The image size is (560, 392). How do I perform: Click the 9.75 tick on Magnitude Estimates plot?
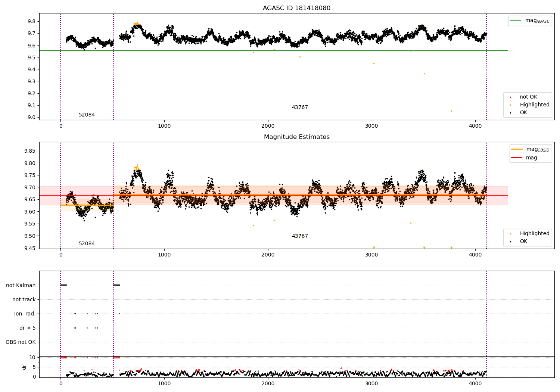tap(29, 175)
